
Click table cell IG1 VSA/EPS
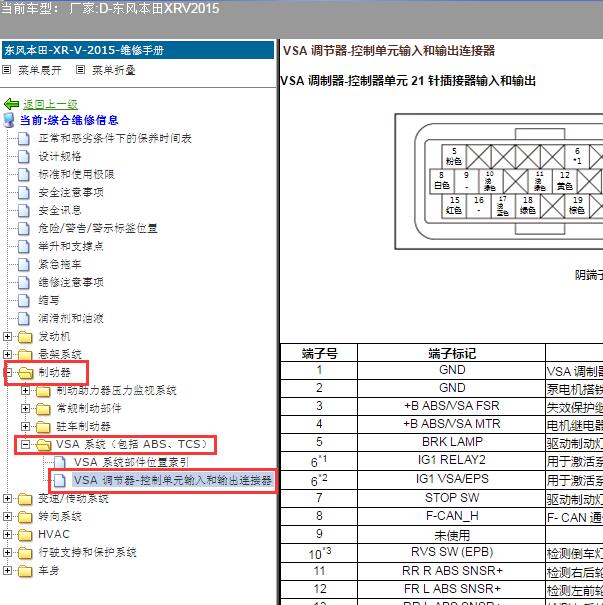tap(452, 479)
